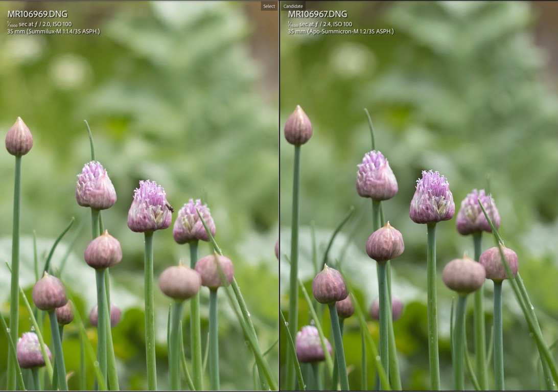Click the Summilux-M lens info line

tap(53, 32)
